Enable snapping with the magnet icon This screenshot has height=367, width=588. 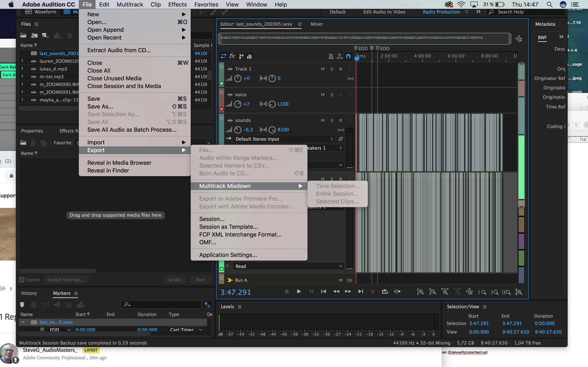[x=349, y=56]
